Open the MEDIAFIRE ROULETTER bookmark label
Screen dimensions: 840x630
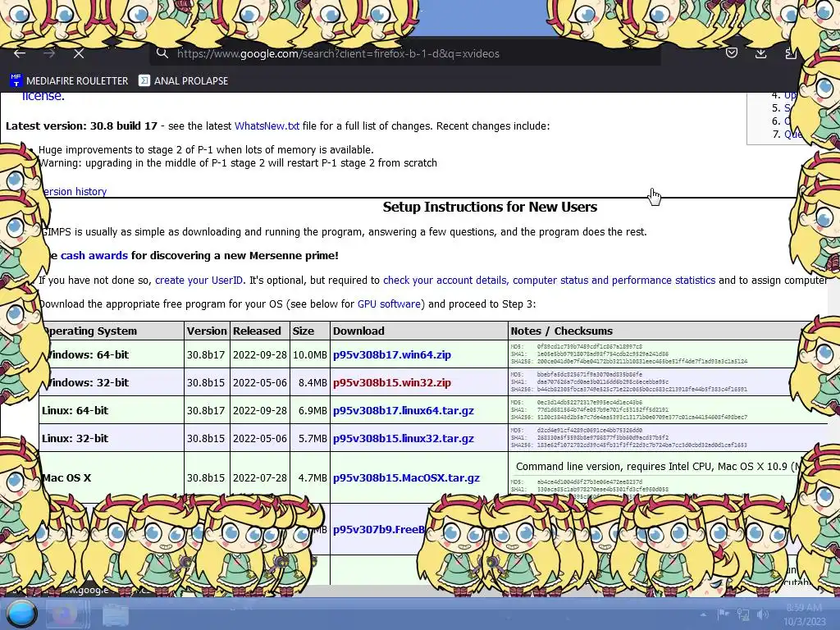pos(77,81)
